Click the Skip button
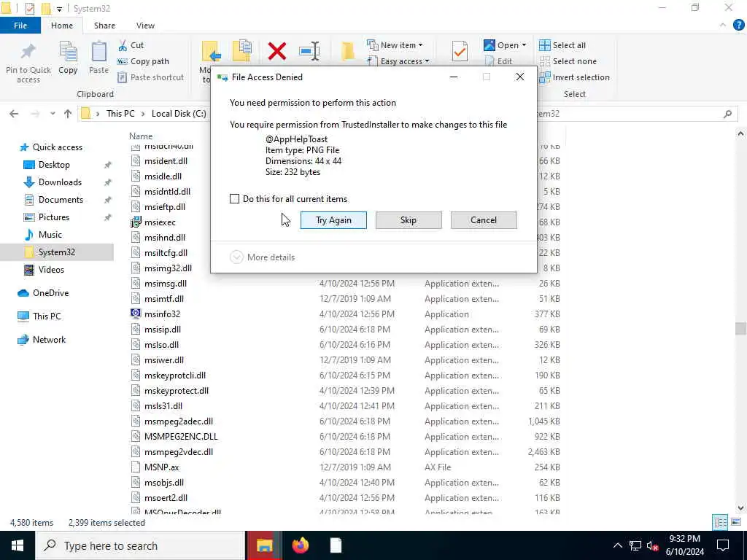The image size is (747, 560). pyautogui.click(x=409, y=220)
